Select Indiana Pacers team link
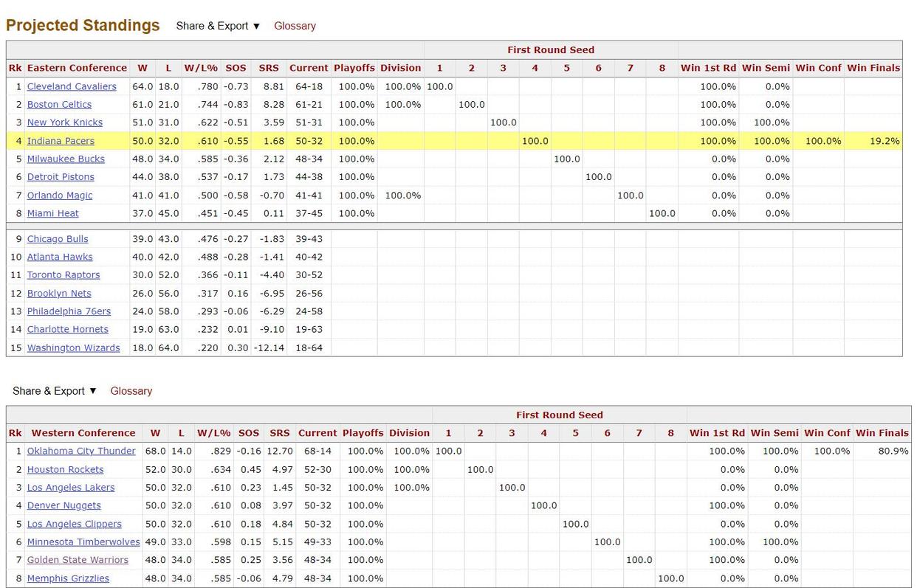Viewport: 917px width, 588px height. coord(61,141)
